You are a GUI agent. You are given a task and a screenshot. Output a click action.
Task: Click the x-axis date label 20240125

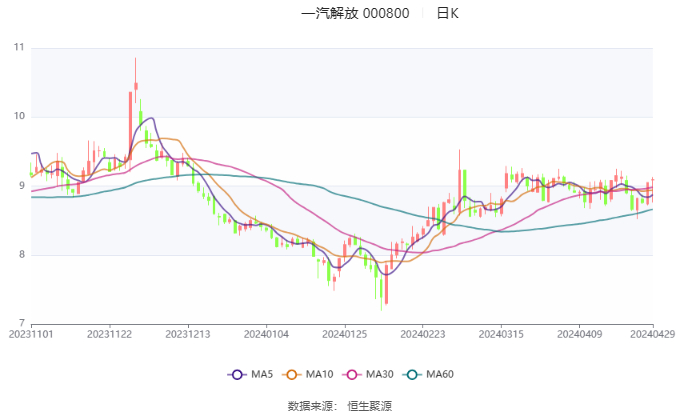coord(345,334)
